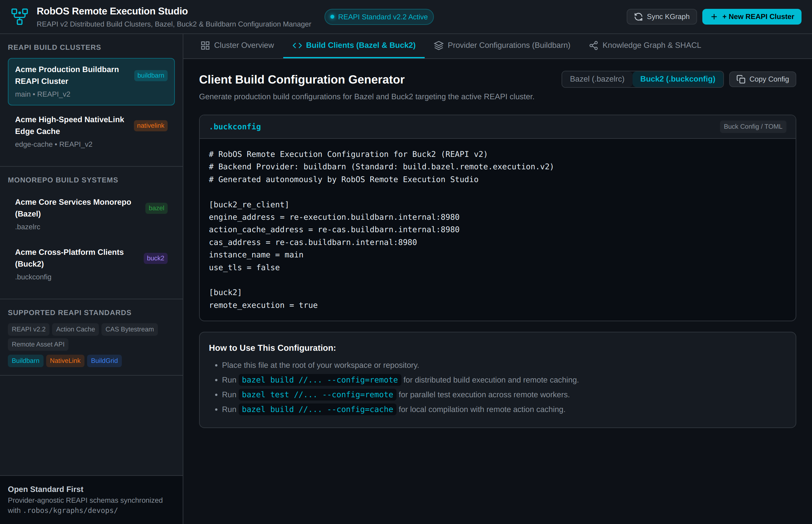Click the 'main • REAPI_v2' subtitle
The width and height of the screenshot is (812, 524).
pos(43,94)
